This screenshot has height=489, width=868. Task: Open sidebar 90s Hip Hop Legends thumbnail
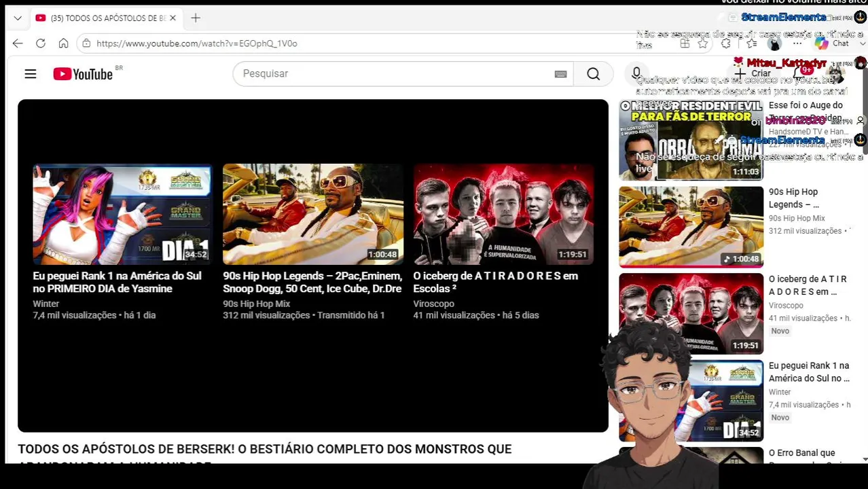(691, 227)
